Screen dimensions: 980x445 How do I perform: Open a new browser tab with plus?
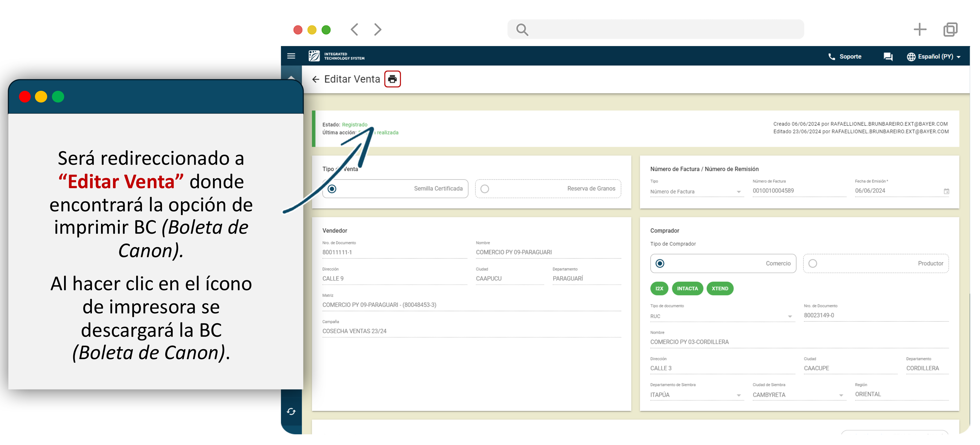pyautogui.click(x=920, y=30)
